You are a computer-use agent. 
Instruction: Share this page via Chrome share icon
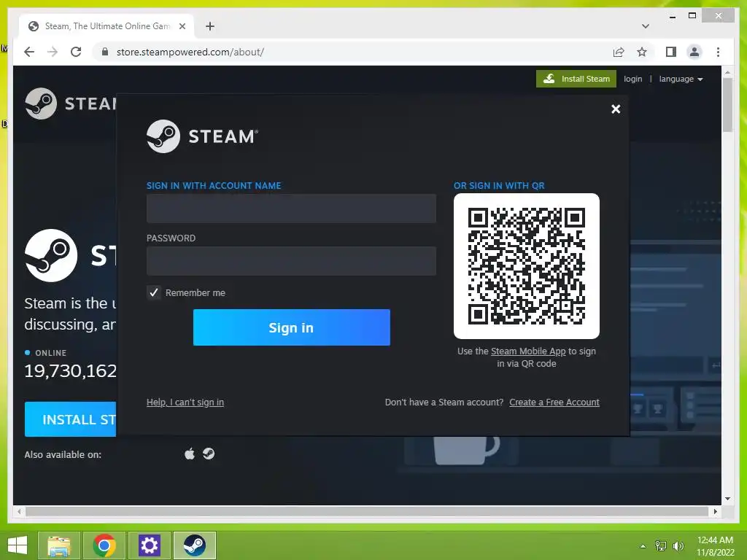tap(619, 52)
